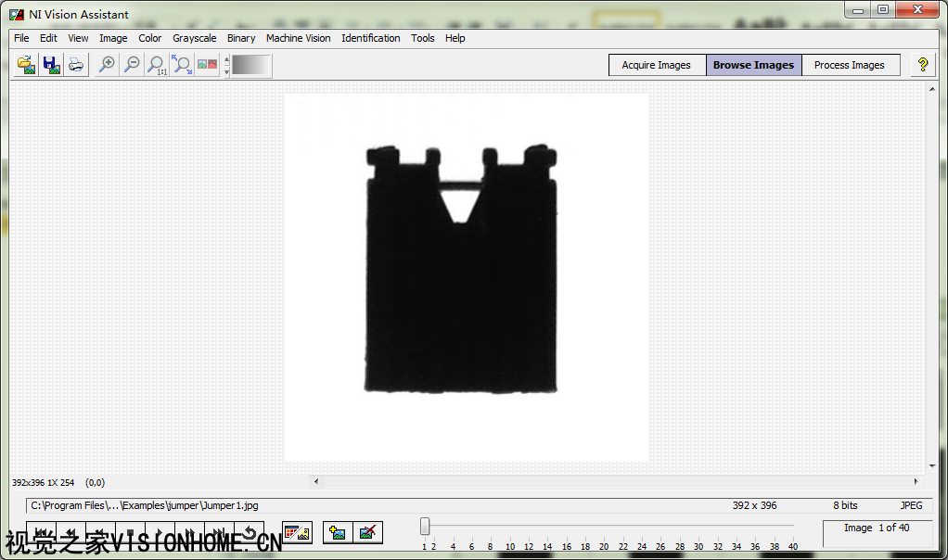The image size is (948, 560).
Task: Click the Save Image toolbar icon
Action: pos(51,65)
